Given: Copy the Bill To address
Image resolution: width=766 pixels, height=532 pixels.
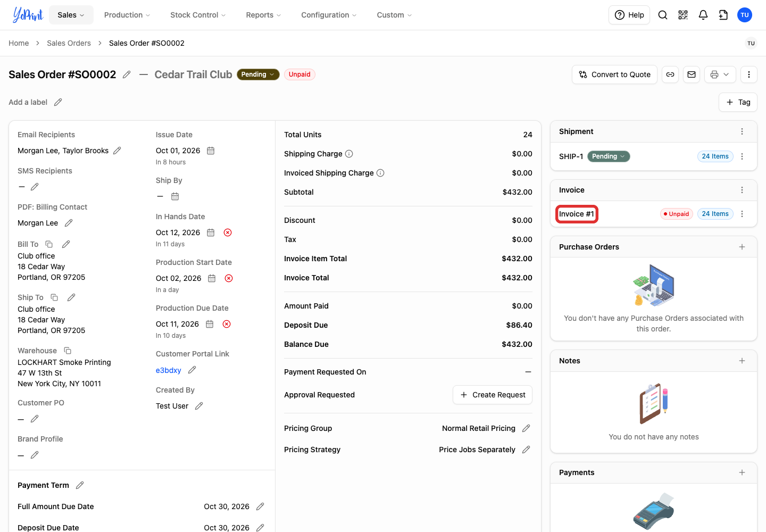Looking at the screenshot, I should pyautogui.click(x=49, y=244).
